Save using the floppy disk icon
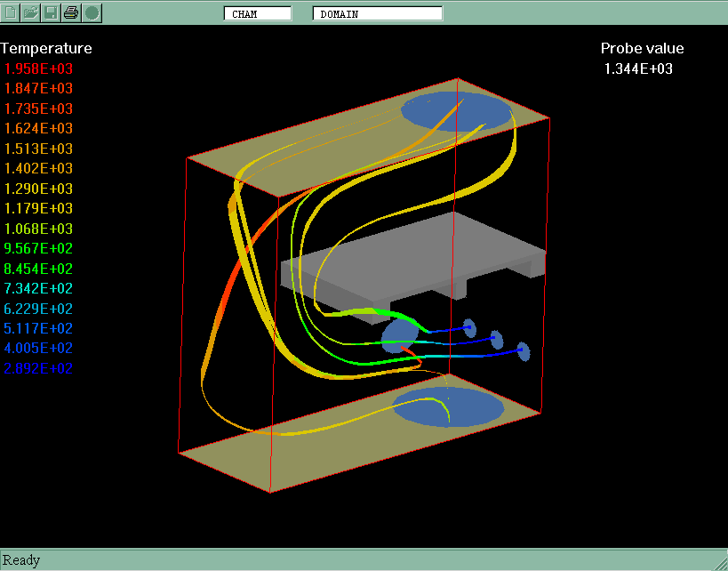Viewport: 728px width, 571px height. click(x=52, y=12)
